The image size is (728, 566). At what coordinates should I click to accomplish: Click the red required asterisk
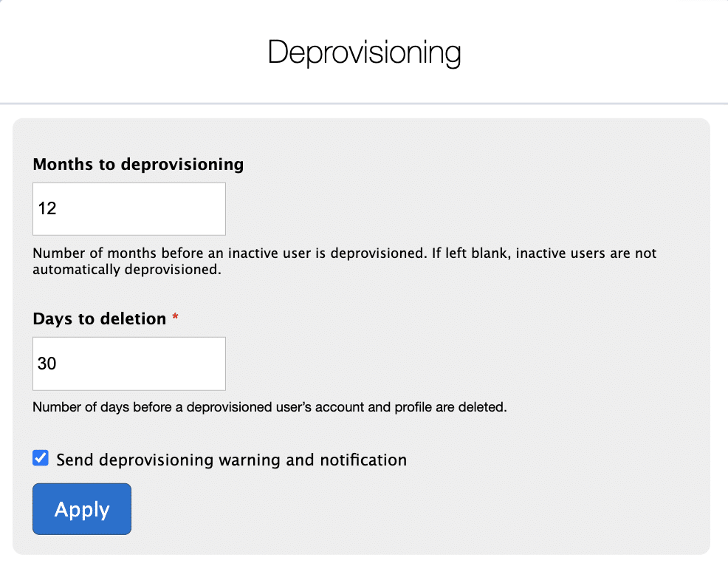(x=175, y=318)
